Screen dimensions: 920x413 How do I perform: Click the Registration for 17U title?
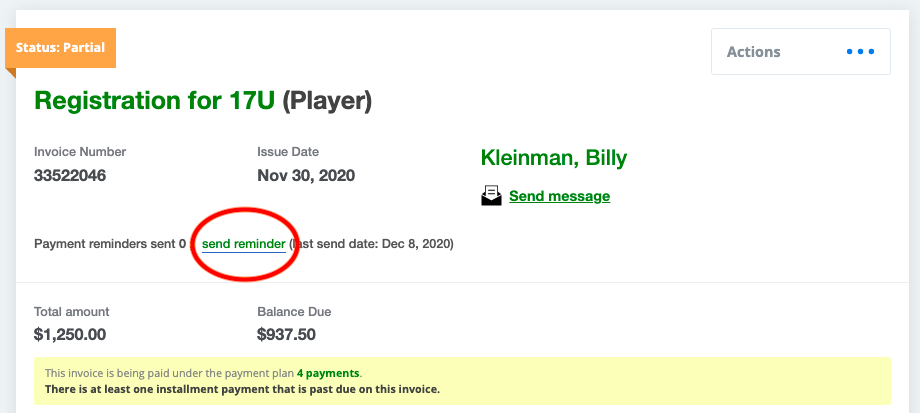tap(154, 101)
